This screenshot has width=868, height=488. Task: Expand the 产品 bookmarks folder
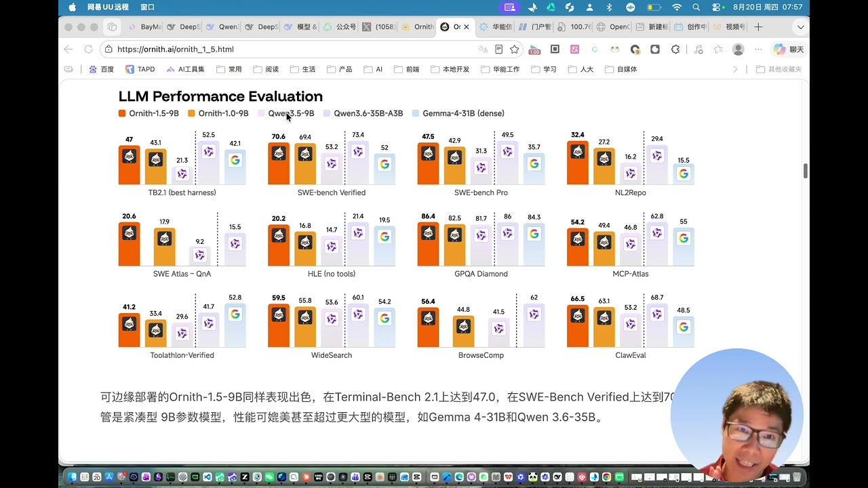[340, 69]
